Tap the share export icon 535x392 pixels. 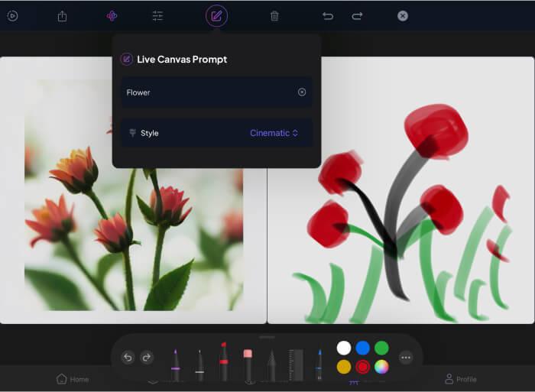click(63, 16)
